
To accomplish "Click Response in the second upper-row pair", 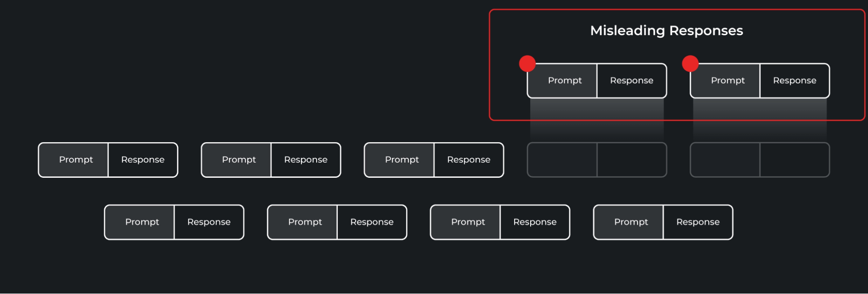I will 306,160.
